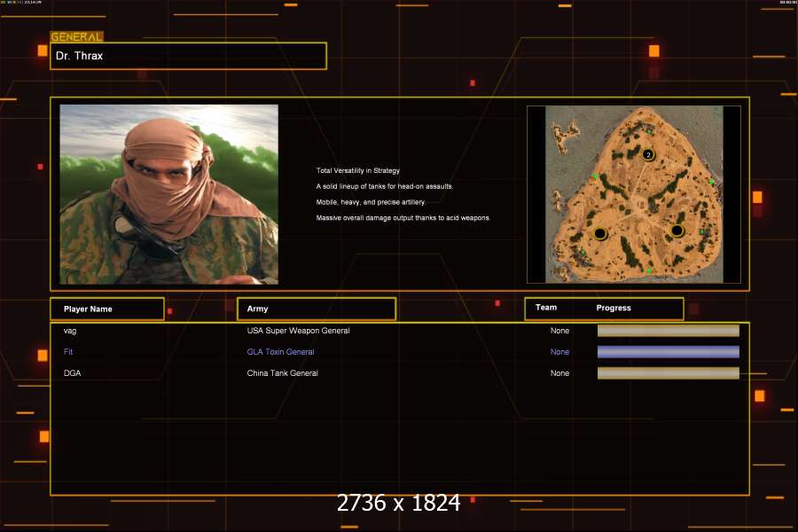Click the None team value for vag
Viewport: 798px width, 532px height.
[559, 331]
